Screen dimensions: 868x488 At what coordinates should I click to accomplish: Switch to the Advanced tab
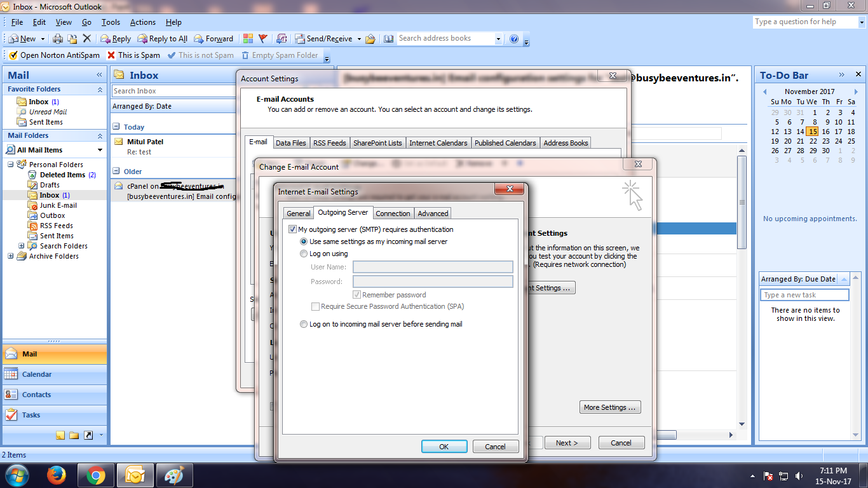pos(433,213)
